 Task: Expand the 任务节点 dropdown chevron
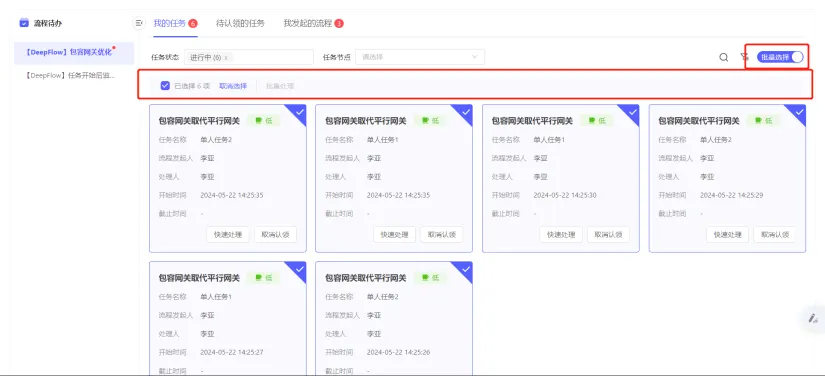(475, 57)
